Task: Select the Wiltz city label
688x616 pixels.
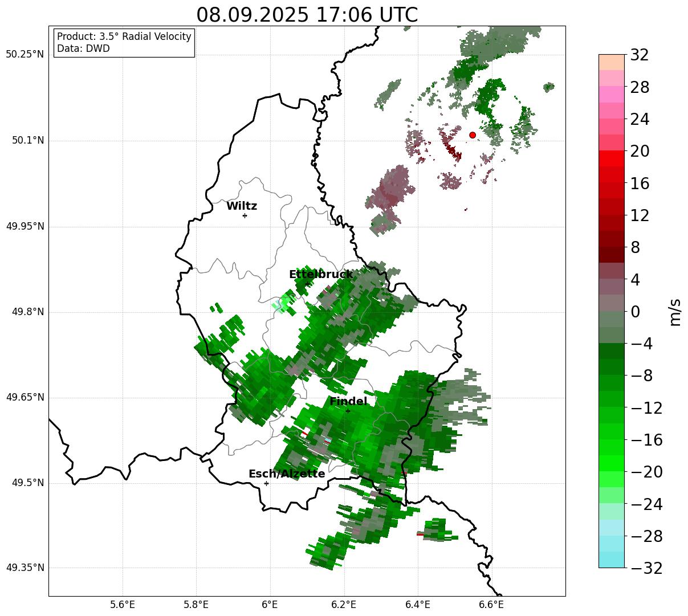Action: point(242,206)
